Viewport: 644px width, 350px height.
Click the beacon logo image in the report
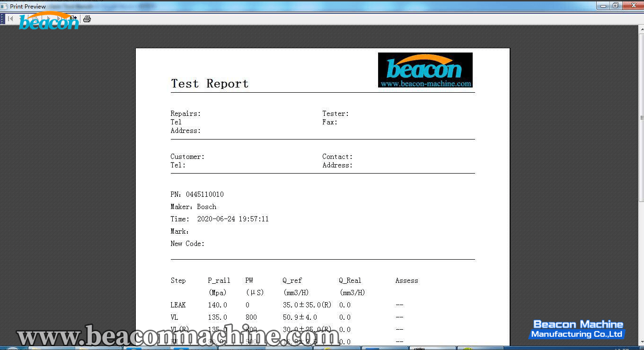coord(425,67)
